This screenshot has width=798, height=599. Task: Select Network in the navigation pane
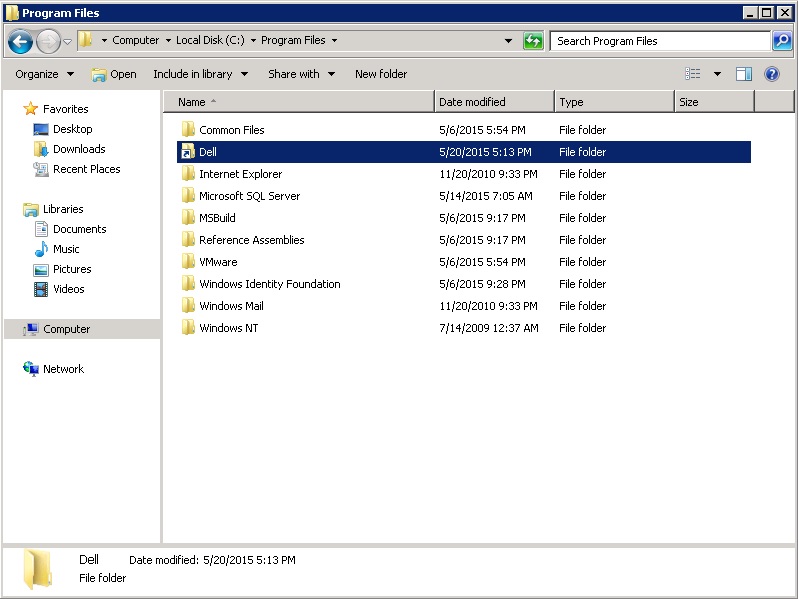tap(63, 369)
